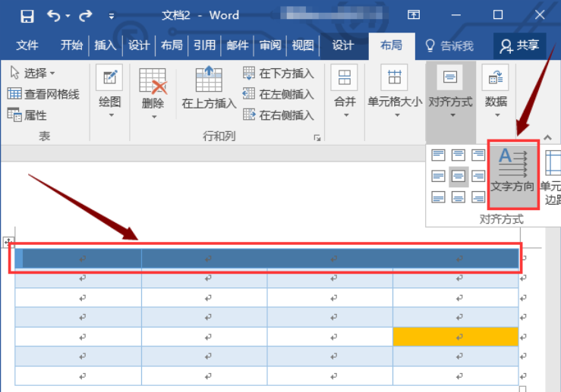
Task: Open the 数据 data dropdown
Action: (x=496, y=93)
